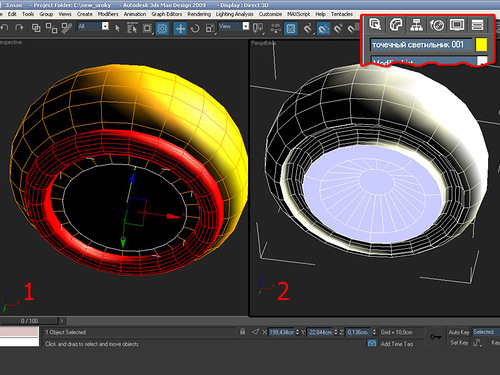Click the pink MAXScript mini listener field
The image size is (500, 375).
click(x=19, y=332)
